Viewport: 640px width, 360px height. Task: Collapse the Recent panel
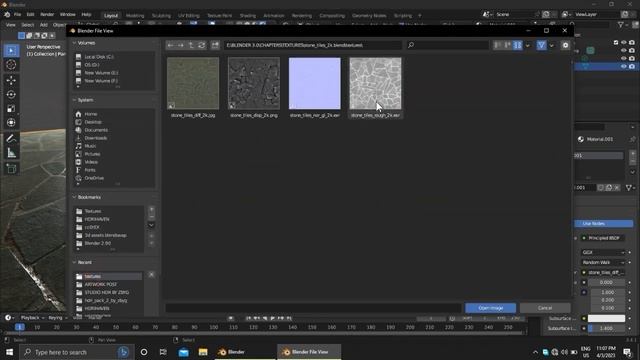84,262
